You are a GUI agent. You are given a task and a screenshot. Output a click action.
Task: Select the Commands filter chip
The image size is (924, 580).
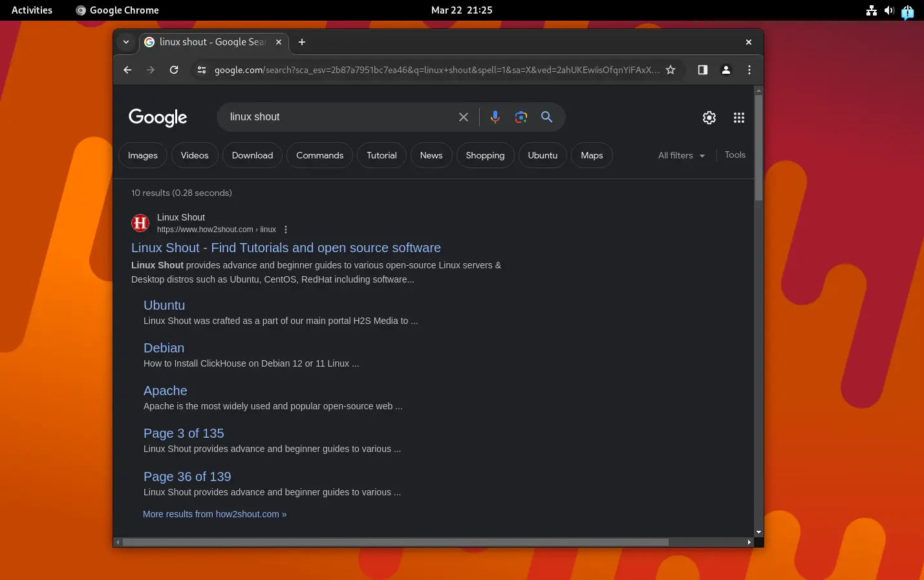tap(320, 155)
